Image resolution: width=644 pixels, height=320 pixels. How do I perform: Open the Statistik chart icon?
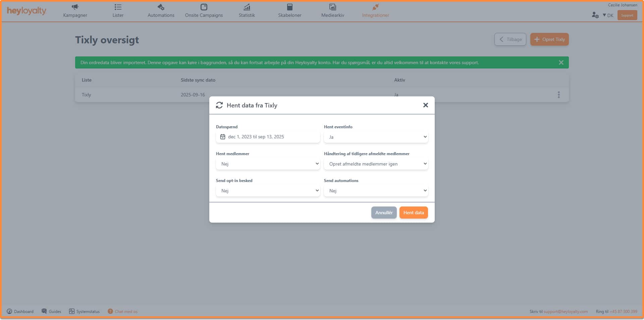point(247,7)
